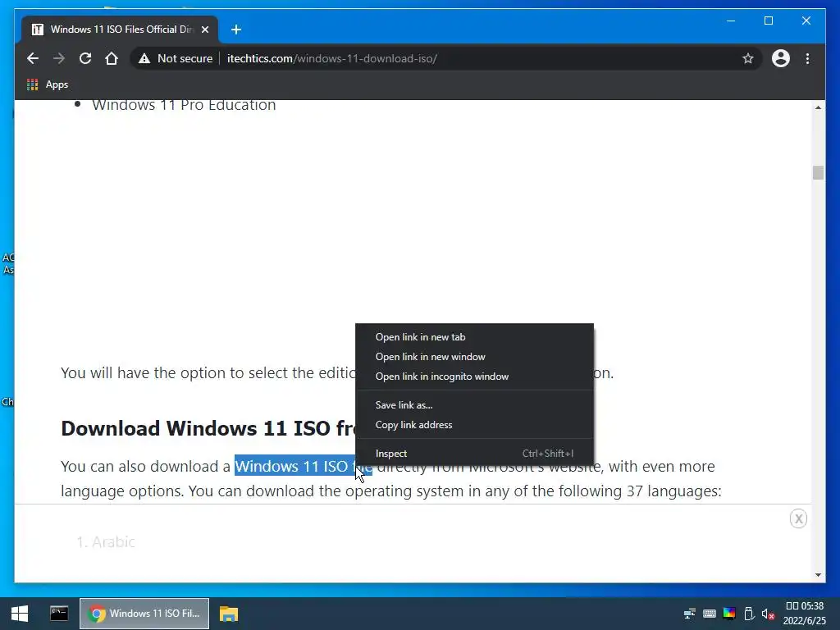The width and height of the screenshot is (840, 630).
Task: Choose Open link in incognito window
Action: click(x=474, y=377)
